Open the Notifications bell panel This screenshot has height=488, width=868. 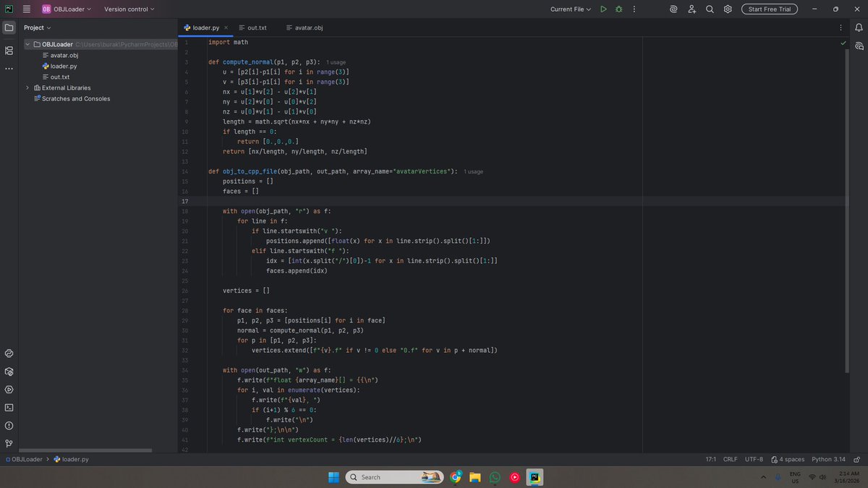859,27
